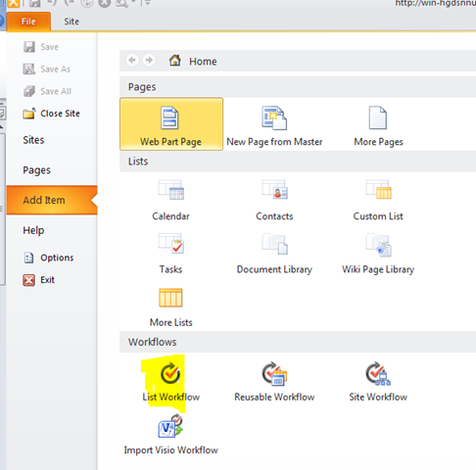The height and width of the screenshot is (470, 476).
Task: Open More Pages option
Action: point(378,126)
